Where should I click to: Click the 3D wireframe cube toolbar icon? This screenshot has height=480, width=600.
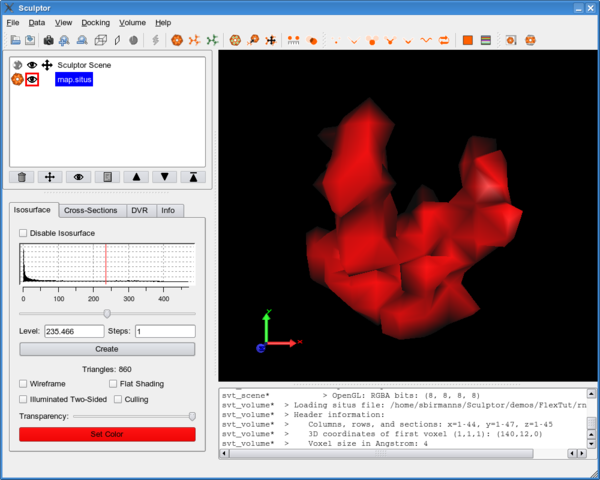[100, 40]
